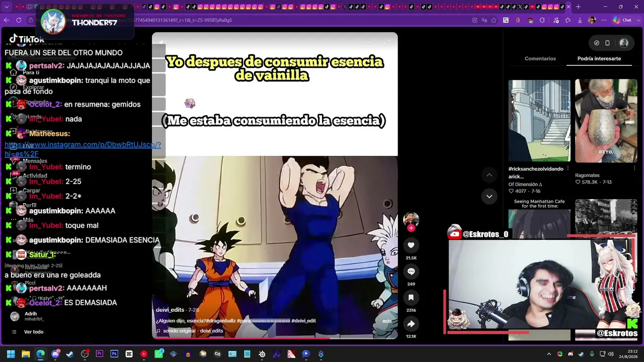644x362 pixels.
Task: Open the Ragomates metal cup video thumbnail
Action: [606, 121]
